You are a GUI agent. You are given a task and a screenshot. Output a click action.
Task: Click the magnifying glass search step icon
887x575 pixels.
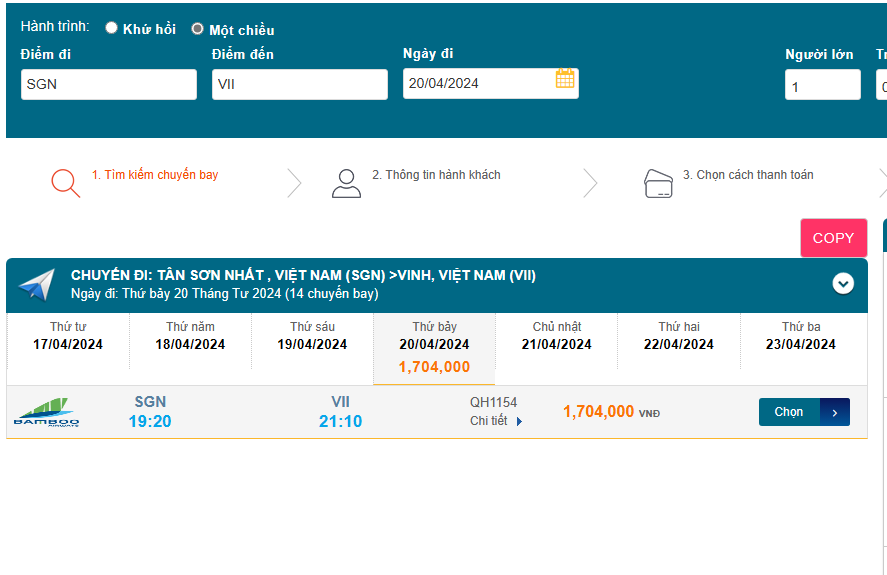pyautogui.click(x=65, y=183)
